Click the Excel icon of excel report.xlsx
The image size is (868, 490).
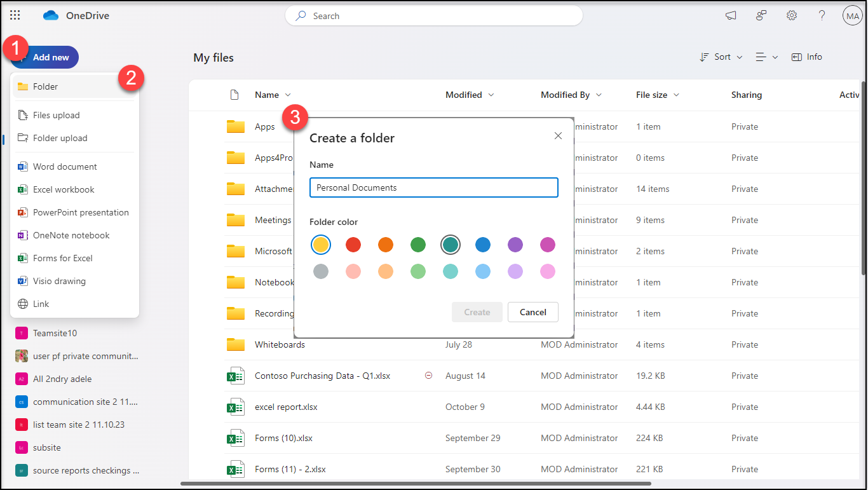pos(236,407)
